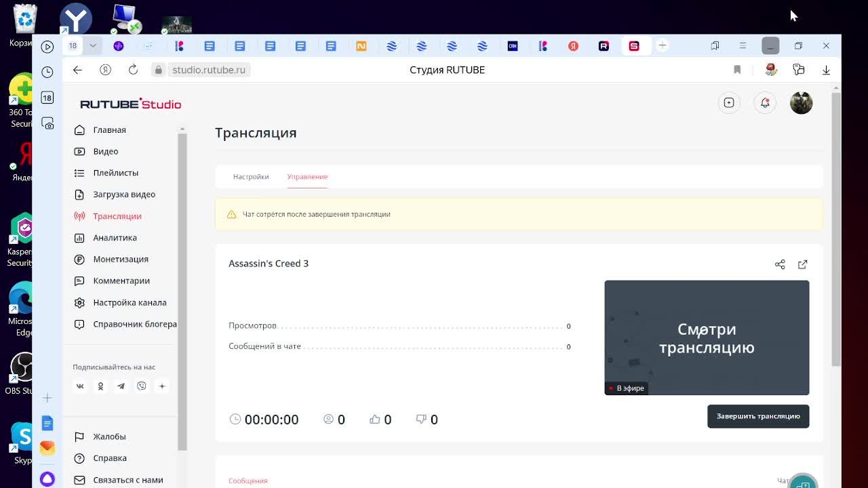Viewport: 868px width, 488px height.
Task: Open Microsoft Edge desktop shortcut
Action: tap(20, 308)
